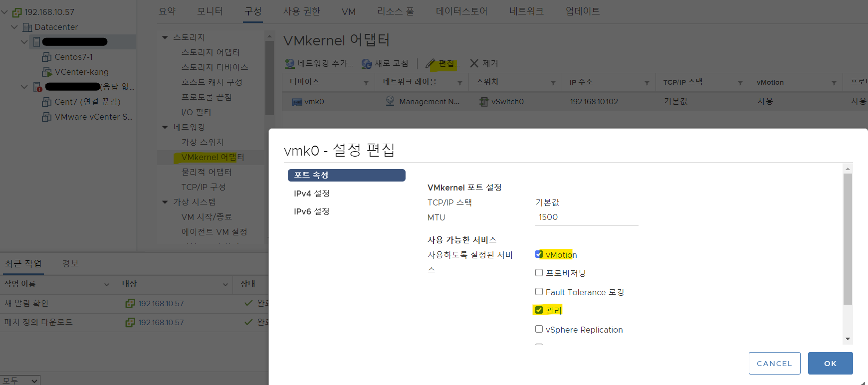Image resolution: width=868 pixels, height=385 pixels.
Task: Click the Datacenter icon in inventory tree
Action: [x=27, y=27]
